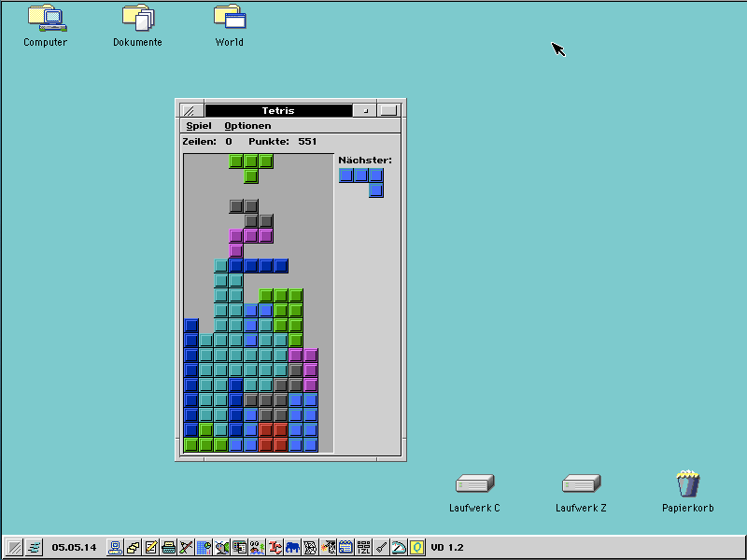Viewport: 747px width, 560px height.
Task: Click the IZL keypad icon on the taskbar
Action: point(364,548)
